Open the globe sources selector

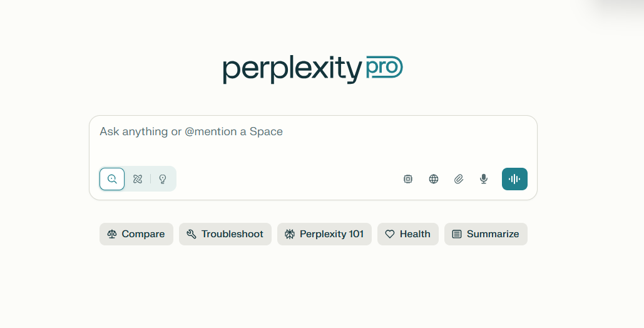click(434, 179)
